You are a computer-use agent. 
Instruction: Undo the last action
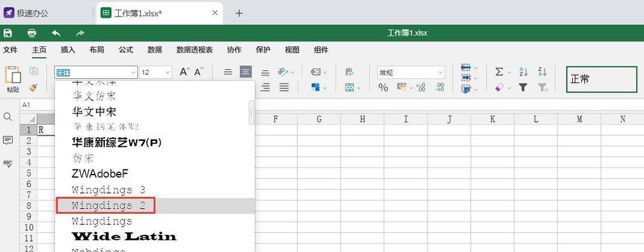pyautogui.click(x=56, y=33)
